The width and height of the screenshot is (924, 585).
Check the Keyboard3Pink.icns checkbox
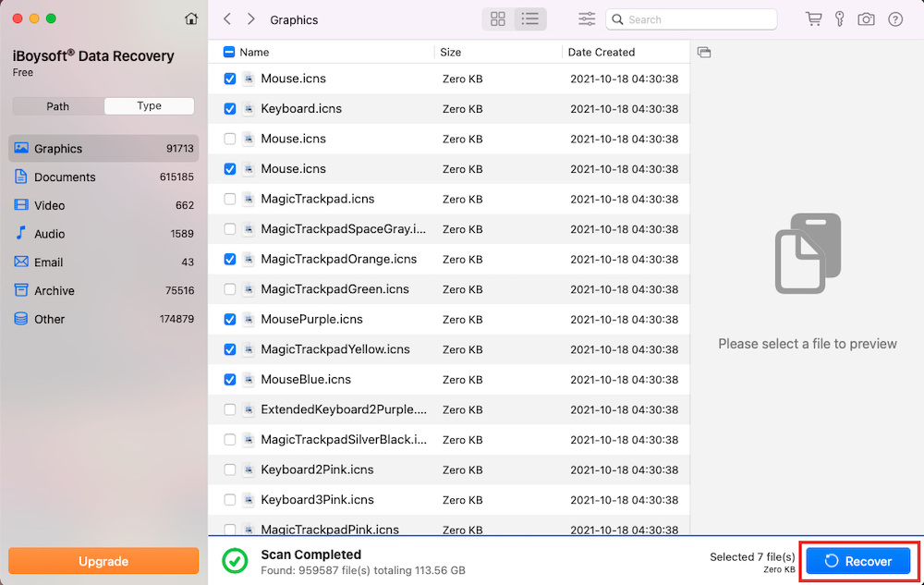point(230,500)
